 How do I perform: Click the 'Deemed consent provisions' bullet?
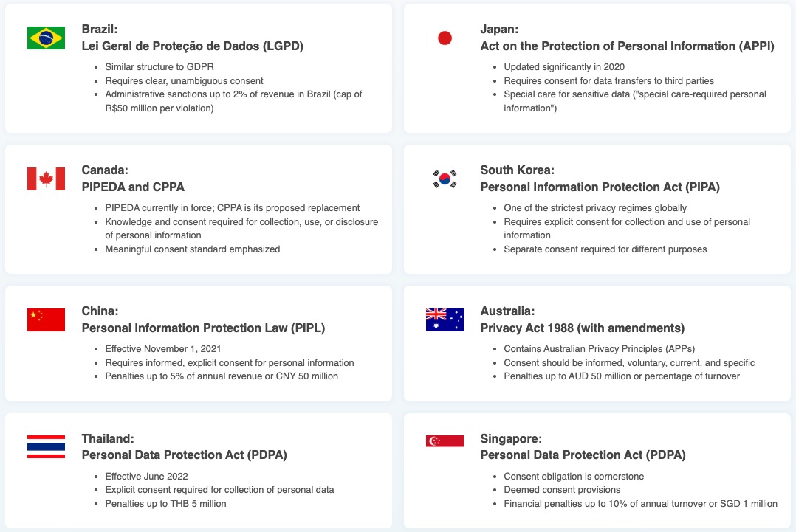coord(562,490)
